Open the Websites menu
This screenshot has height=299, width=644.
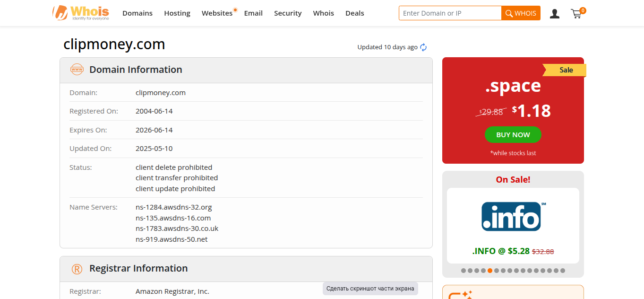point(217,13)
